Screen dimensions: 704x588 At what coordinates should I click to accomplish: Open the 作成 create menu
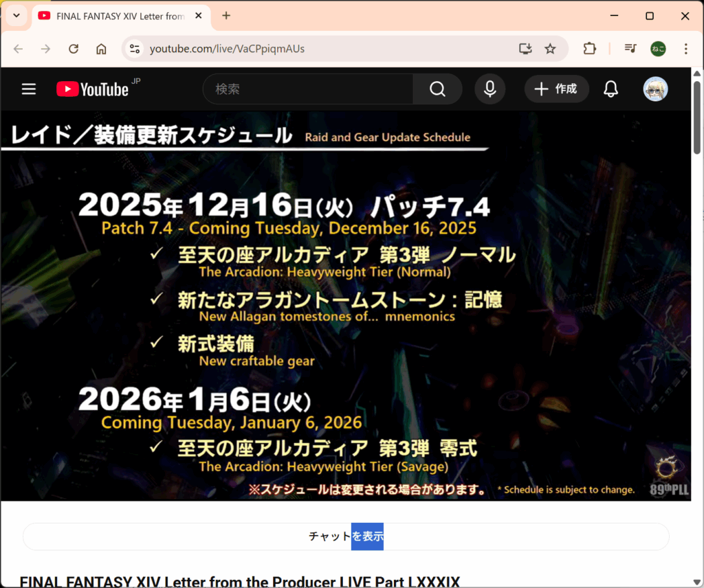pyautogui.click(x=556, y=89)
